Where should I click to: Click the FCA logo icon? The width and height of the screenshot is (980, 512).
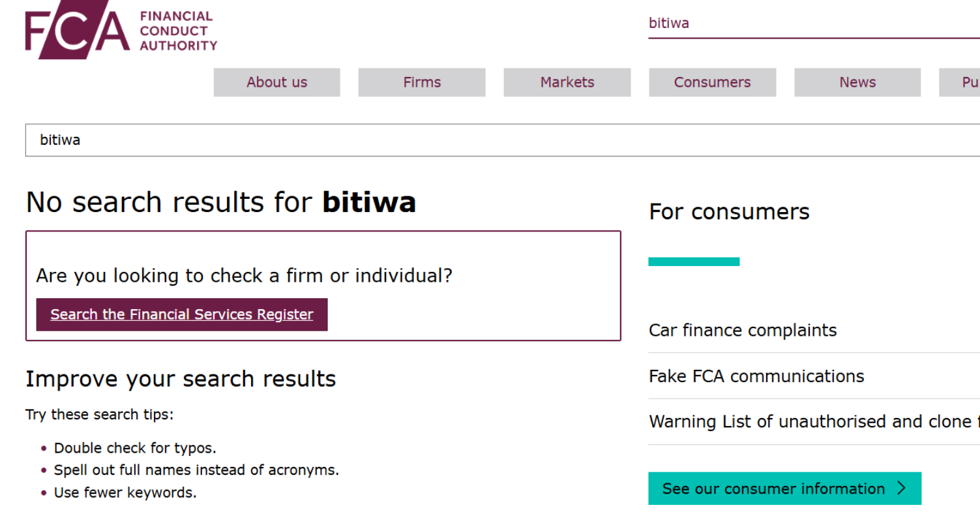point(78,30)
